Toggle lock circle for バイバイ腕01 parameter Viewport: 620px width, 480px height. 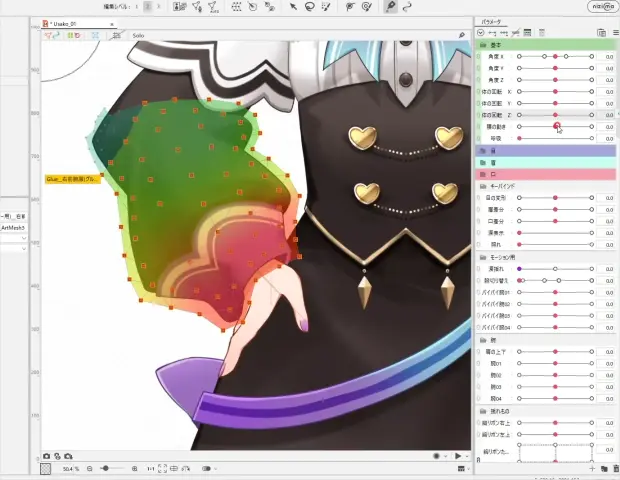click(478, 292)
